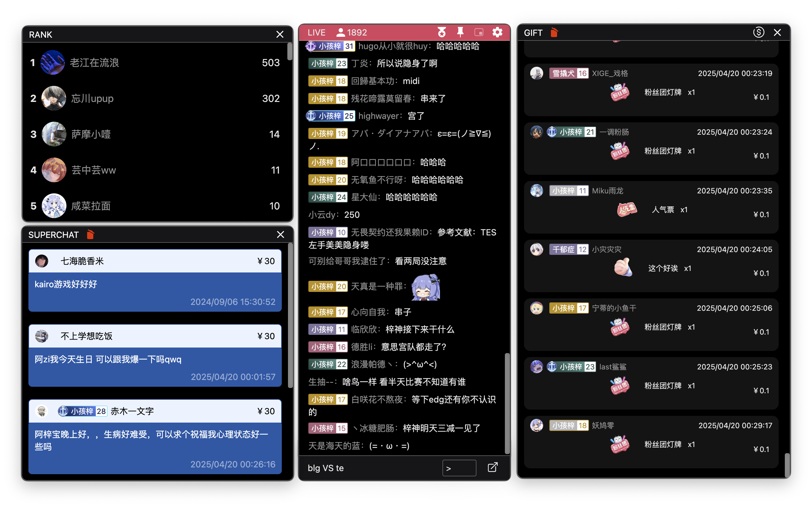Click the viewer count 1892

click(x=357, y=32)
